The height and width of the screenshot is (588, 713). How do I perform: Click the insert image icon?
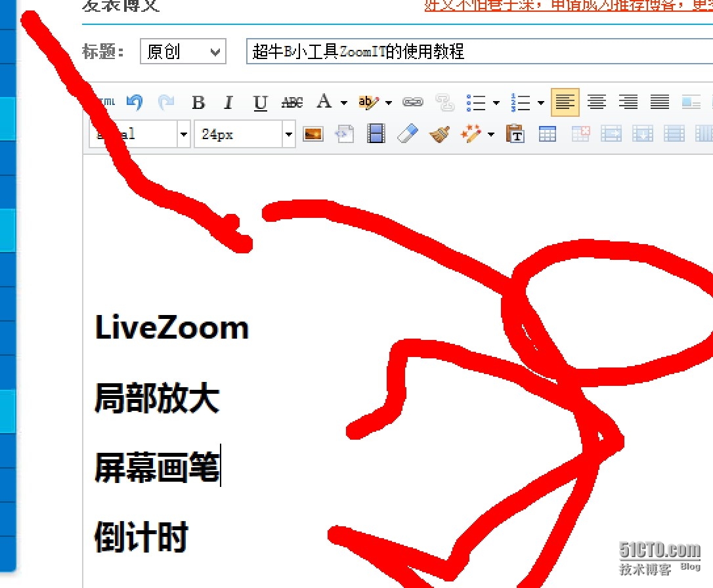(313, 134)
